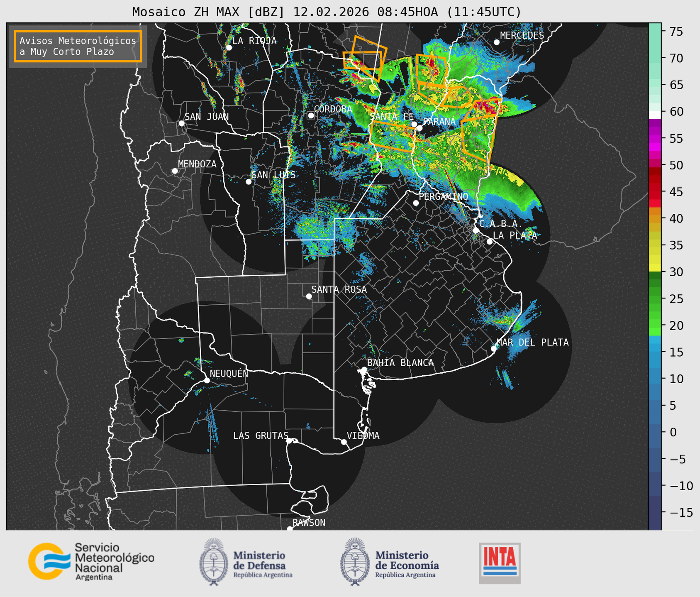Click the MERCEDES city label
This screenshot has width=700, height=597.
522,36
